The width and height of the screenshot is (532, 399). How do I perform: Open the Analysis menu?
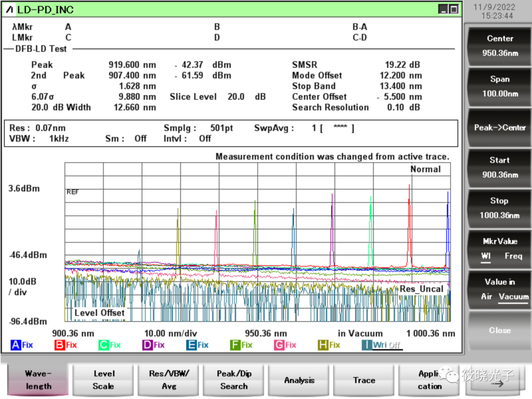[299, 380]
